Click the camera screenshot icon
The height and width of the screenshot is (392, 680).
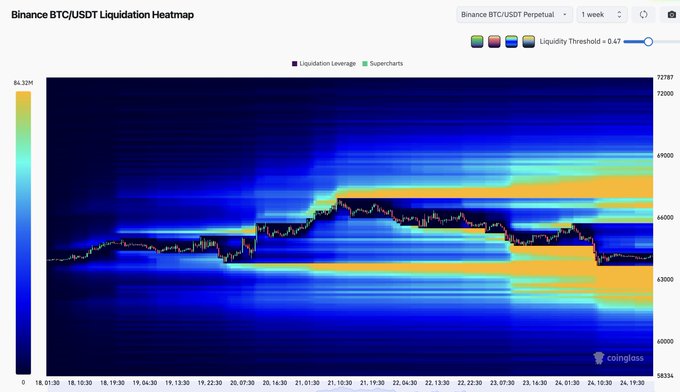coord(672,14)
